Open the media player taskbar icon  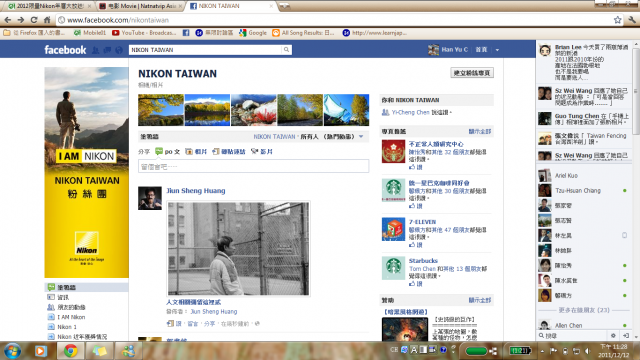click(40, 351)
